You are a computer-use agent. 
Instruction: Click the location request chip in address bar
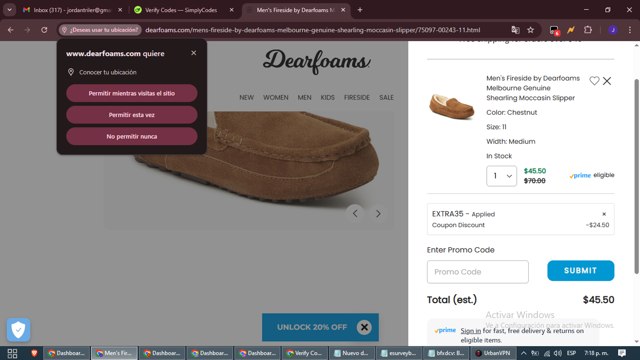pyautogui.click(x=100, y=30)
